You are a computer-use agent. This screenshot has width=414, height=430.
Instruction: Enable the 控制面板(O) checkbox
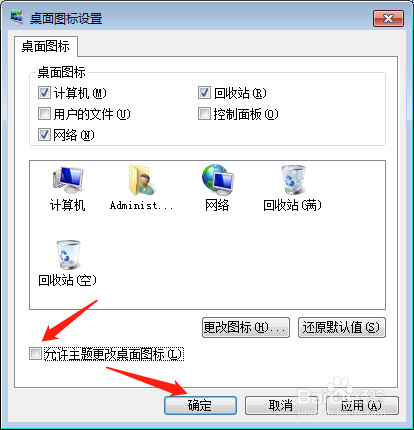click(204, 114)
